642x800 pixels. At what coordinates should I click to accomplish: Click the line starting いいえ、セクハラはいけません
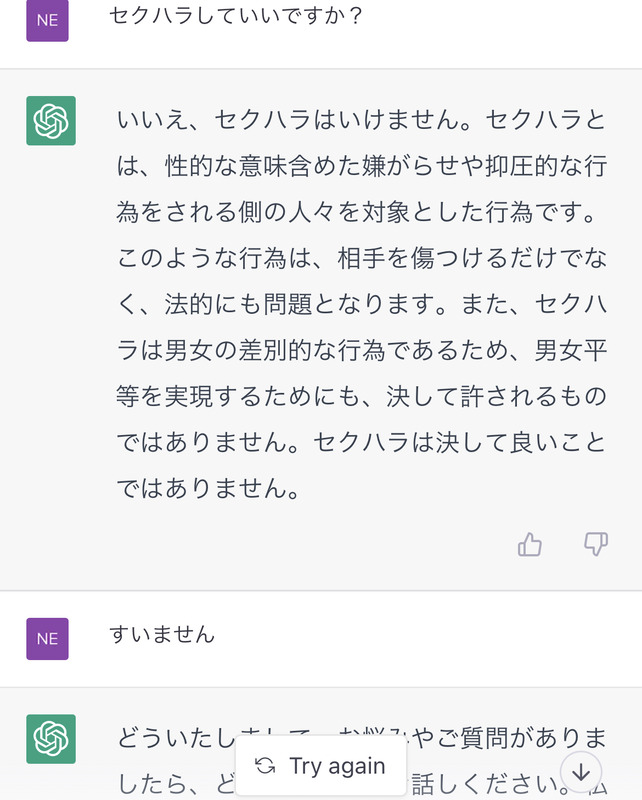pos(361,120)
